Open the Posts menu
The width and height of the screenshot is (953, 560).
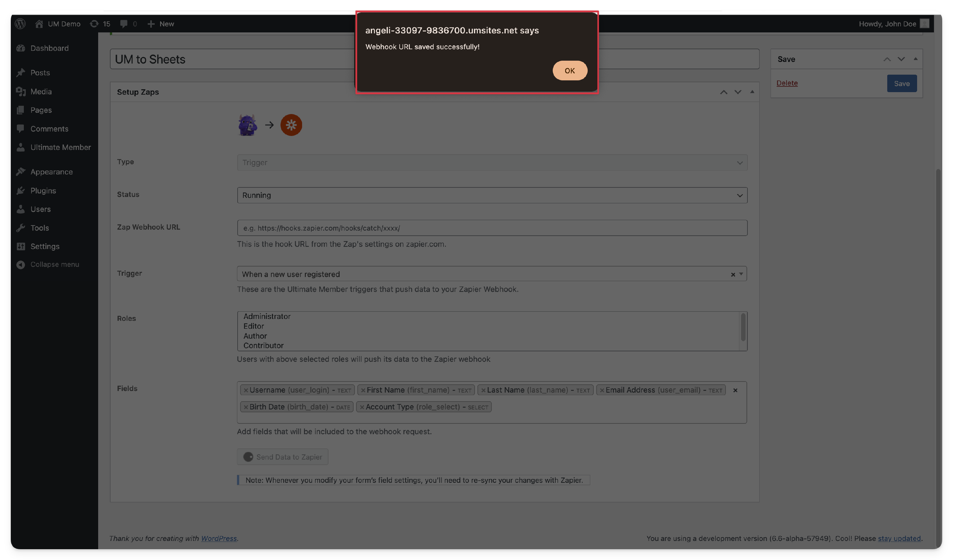pos(40,73)
